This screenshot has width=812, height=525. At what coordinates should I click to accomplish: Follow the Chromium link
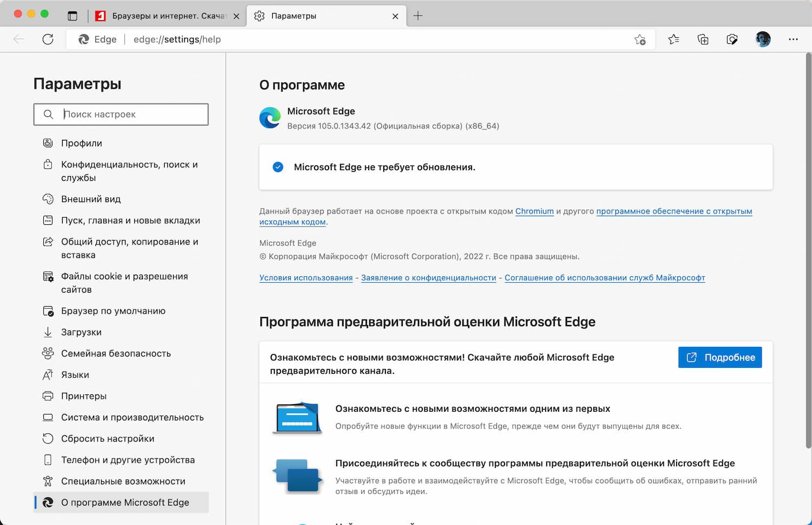[x=534, y=211]
